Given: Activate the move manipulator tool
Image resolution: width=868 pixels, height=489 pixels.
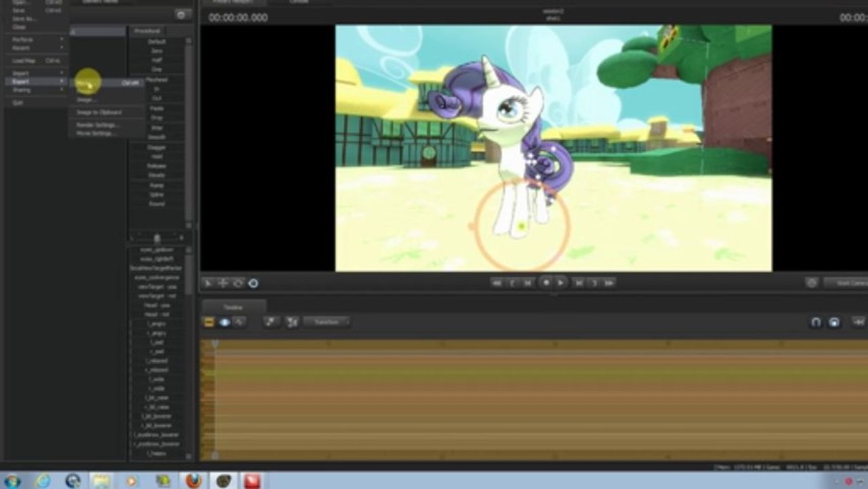Looking at the screenshot, I should pyautogui.click(x=223, y=283).
